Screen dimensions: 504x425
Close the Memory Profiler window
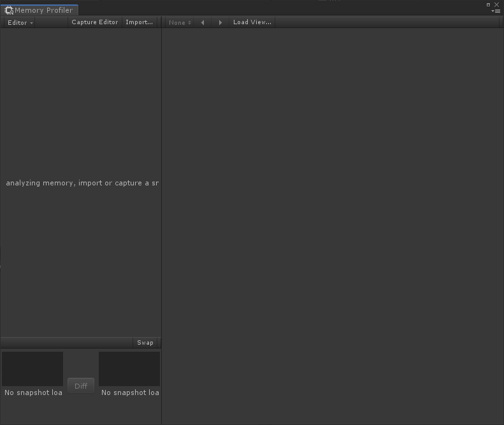(x=496, y=4)
